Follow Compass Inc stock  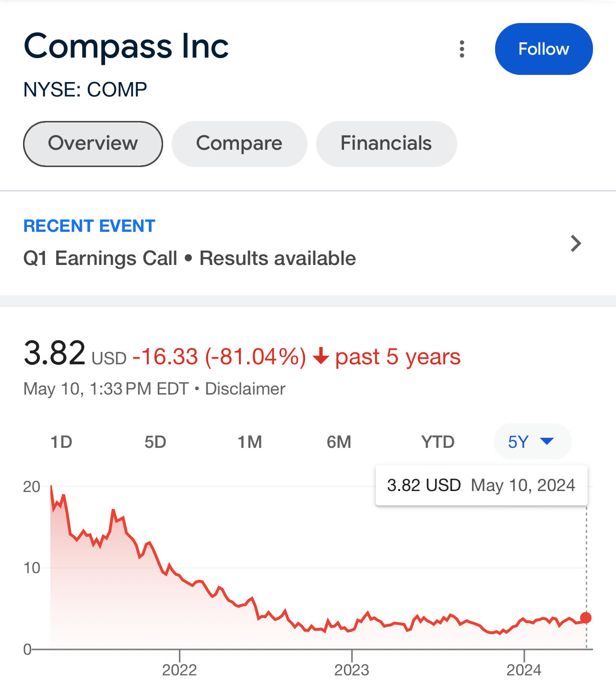[x=544, y=49]
